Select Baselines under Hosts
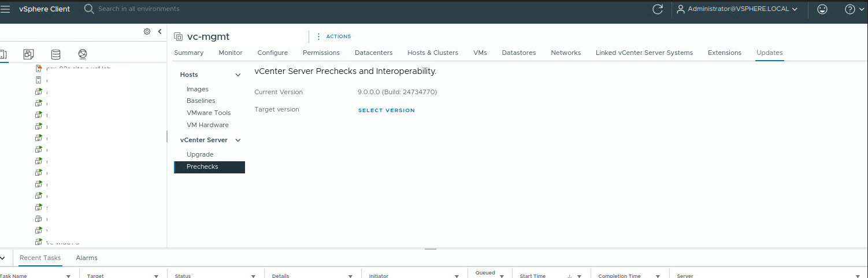 click(201, 101)
